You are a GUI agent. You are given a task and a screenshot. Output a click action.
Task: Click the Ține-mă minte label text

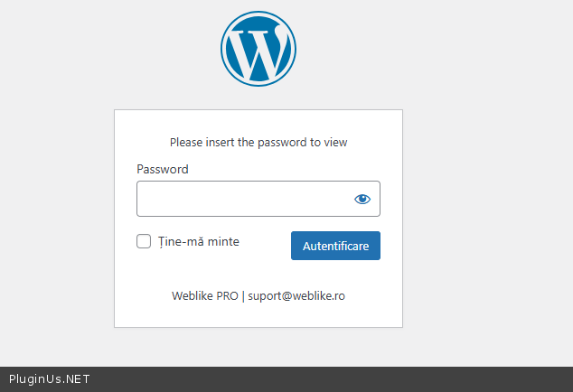(x=199, y=241)
